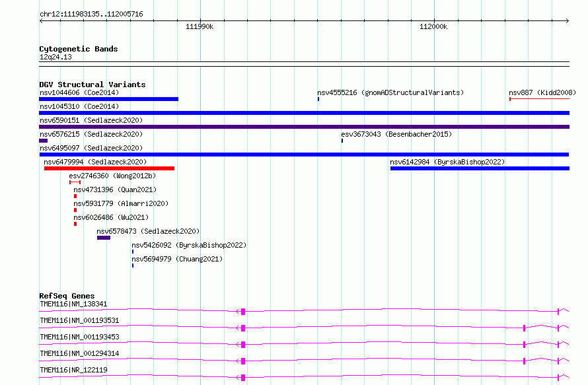Click the magenta exon block on NM_001294314
This screenshot has height=385, width=588.
243,361
